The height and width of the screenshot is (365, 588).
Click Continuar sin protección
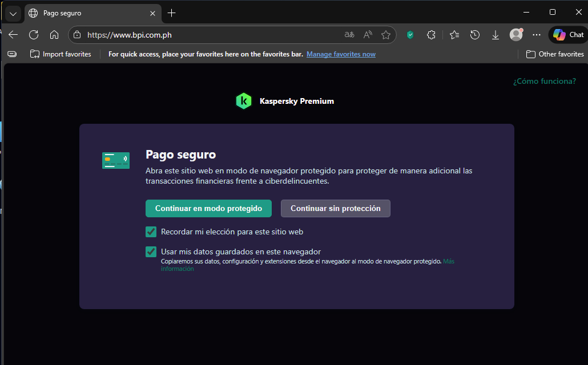tap(336, 208)
